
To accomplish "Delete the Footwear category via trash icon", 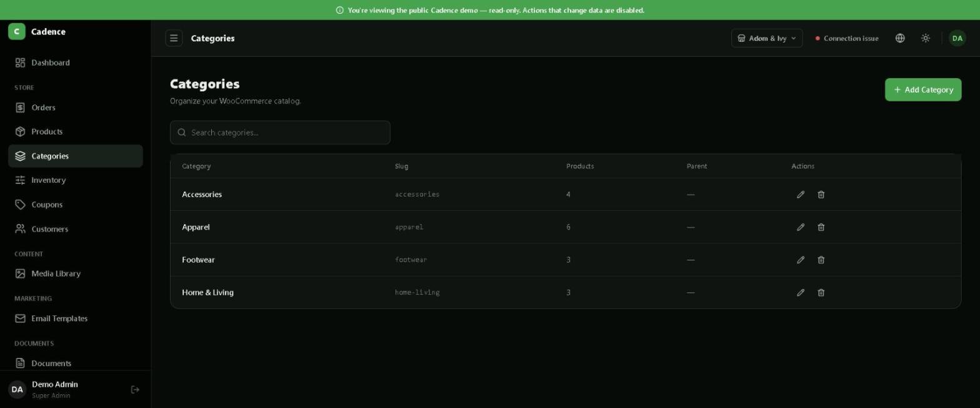I will click(821, 260).
